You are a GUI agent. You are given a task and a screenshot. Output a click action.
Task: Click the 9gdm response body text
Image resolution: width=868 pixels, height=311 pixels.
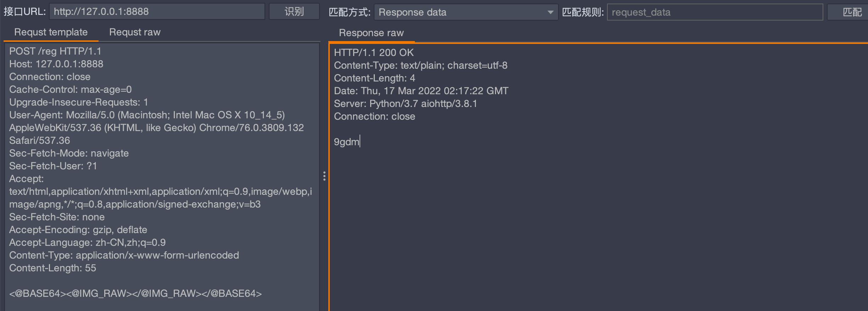tap(346, 142)
